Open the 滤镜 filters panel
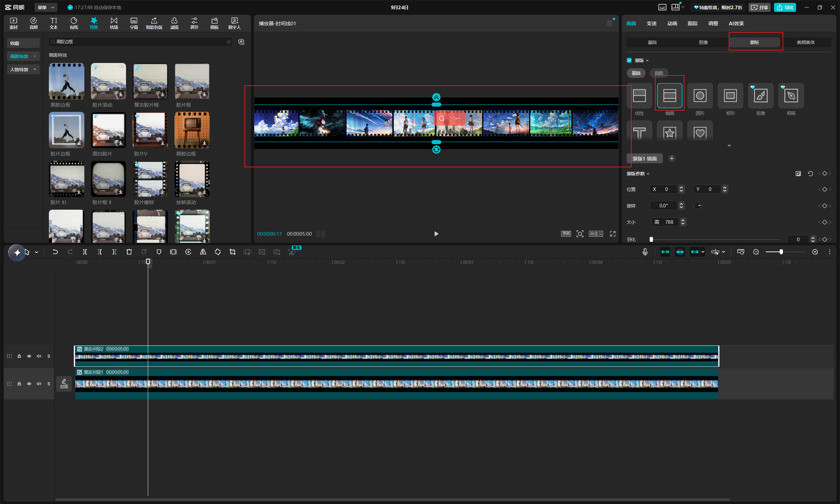The image size is (840, 504). [174, 23]
